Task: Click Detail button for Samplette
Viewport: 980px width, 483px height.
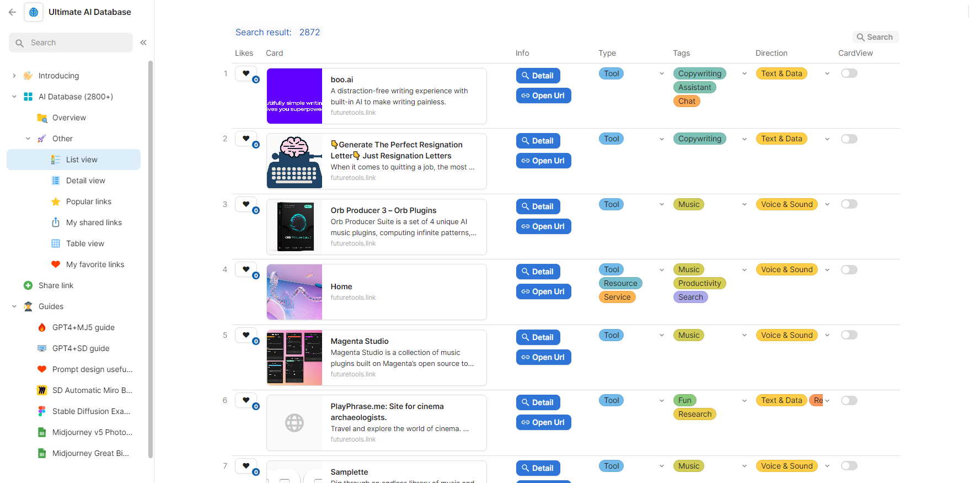Action: (x=538, y=468)
